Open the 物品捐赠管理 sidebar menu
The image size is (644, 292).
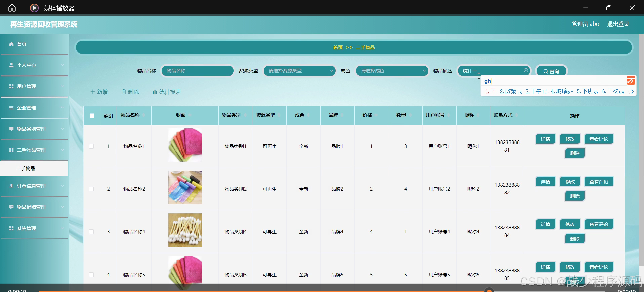click(34, 207)
